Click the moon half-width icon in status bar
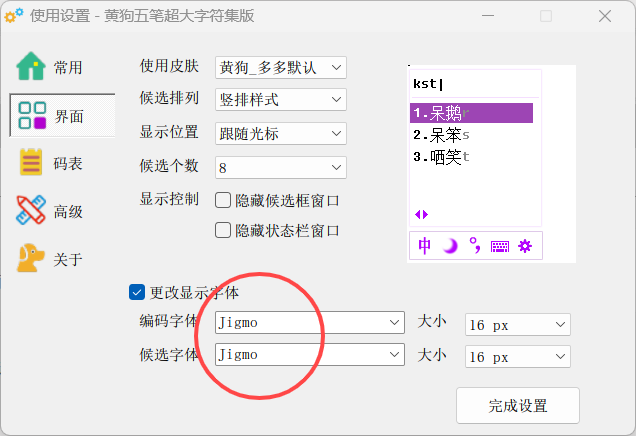 point(450,246)
